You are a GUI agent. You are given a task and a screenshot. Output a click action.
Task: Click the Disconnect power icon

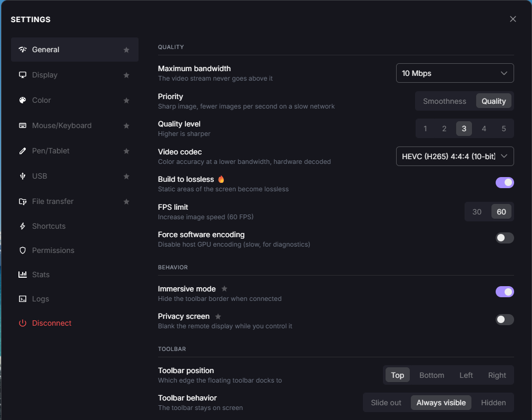(x=23, y=323)
